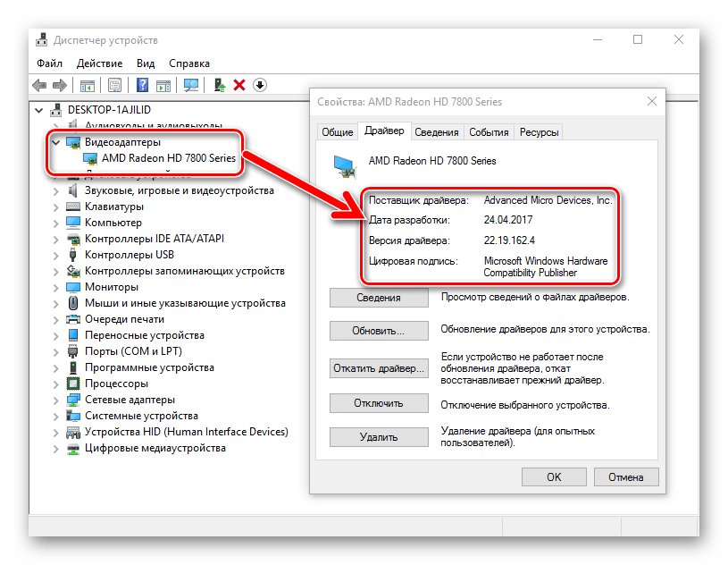Click the red X uninstall device icon
Viewport: 728px width, 565px height.
click(239, 85)
